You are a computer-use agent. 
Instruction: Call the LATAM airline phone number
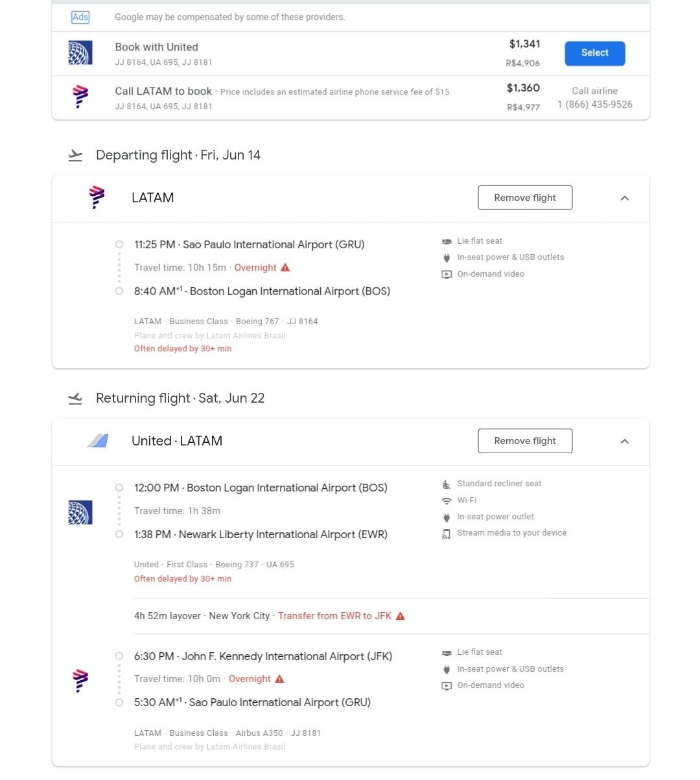tap(595, 104)
